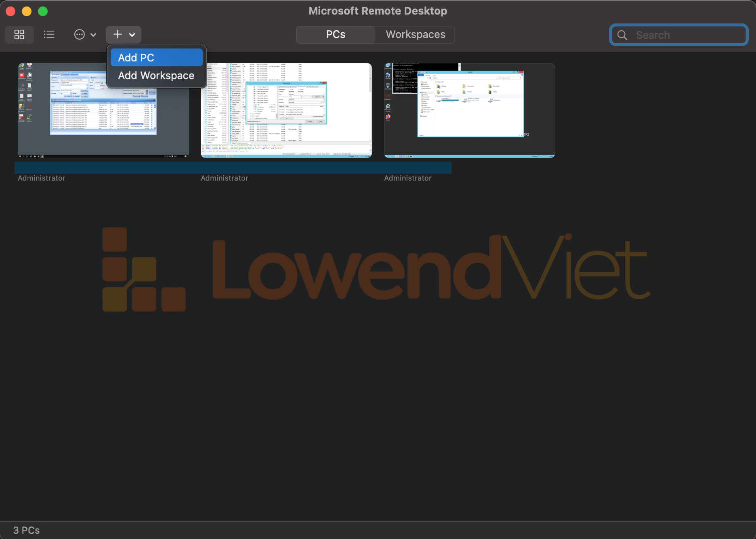Click the magnifying glass search icon

click(622, 35)
